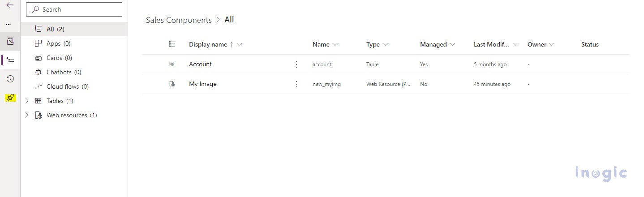Viewport: 644px width, 197px height.
Task: Select the Objects tree-view icon in left rail
Action: [x=10, y=60]
